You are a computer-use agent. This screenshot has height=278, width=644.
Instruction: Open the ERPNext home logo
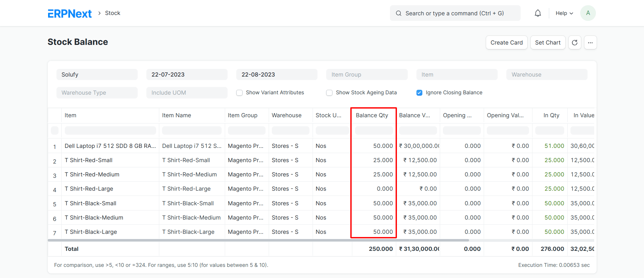[x=70, y=13]
